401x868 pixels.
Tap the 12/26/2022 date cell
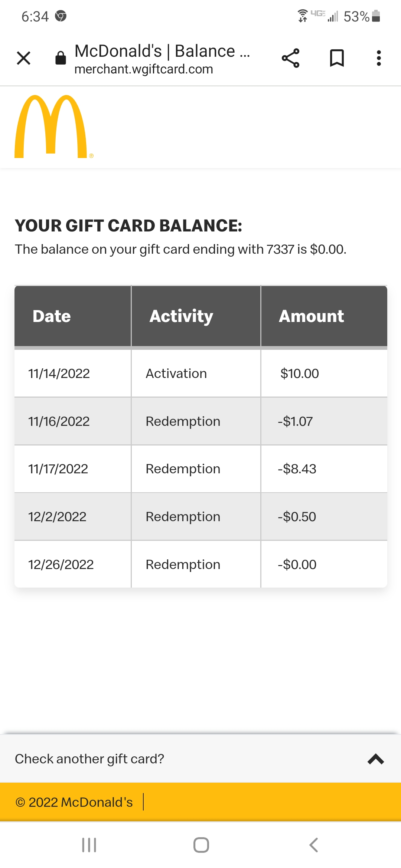(x=61, y=565)
